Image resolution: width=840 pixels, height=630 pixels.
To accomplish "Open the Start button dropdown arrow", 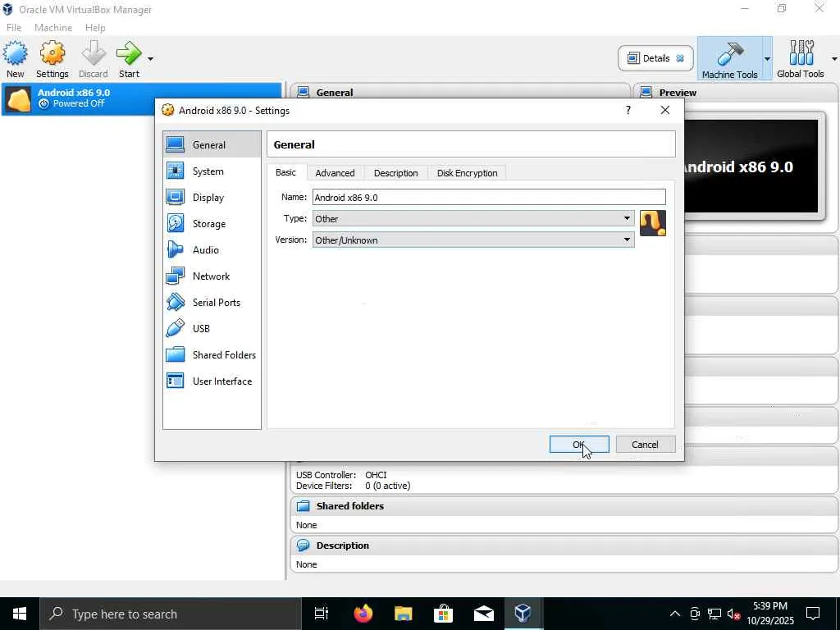I will click(x=151, y=58).
